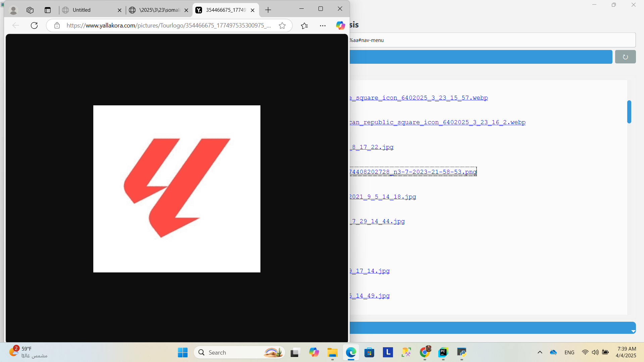Viewport: 644px width, 362px height.
Task: Open the new tab button
Action: click(268, 10)
